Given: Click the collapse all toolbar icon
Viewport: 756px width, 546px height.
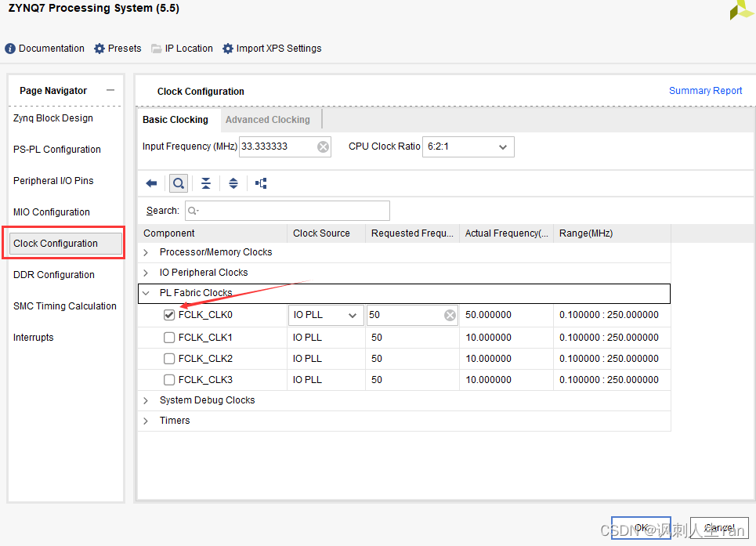Looking at the screenshot, I should 206,183.
